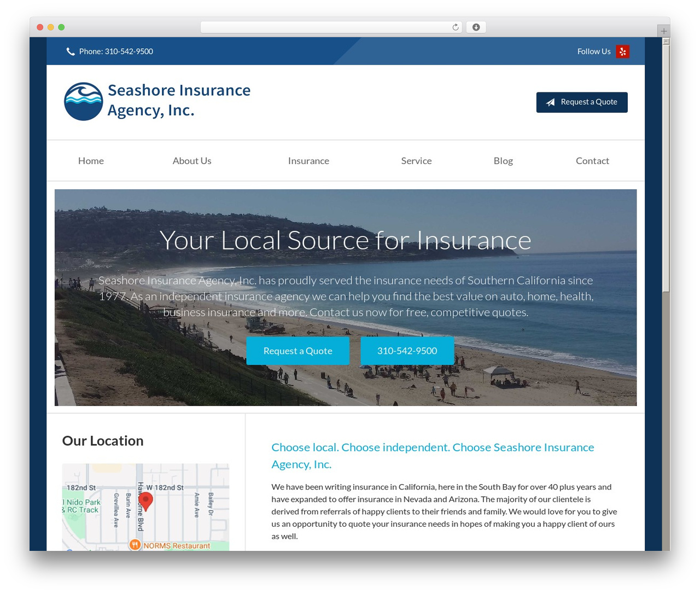Open the Home menu item
Screen dimensions: 700x593
91,161
